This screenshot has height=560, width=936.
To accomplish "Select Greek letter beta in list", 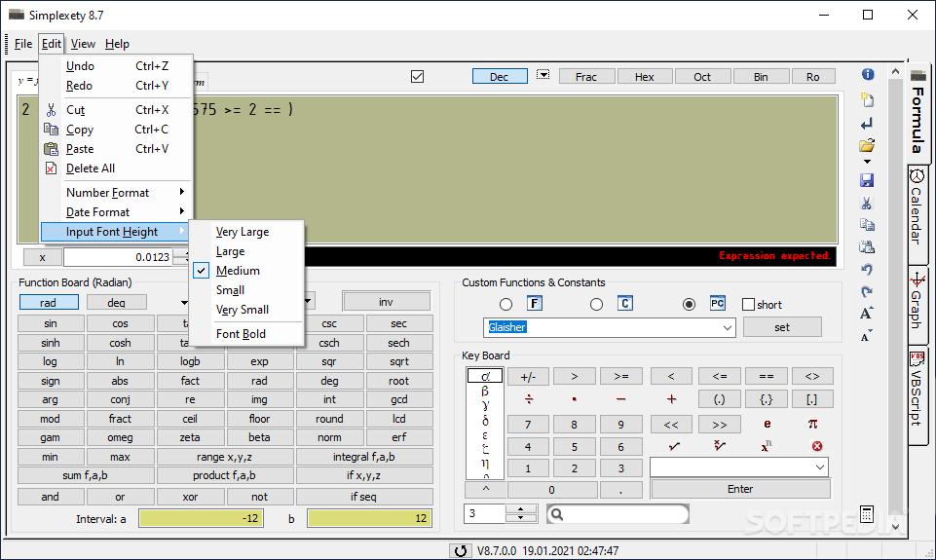I will tap(485, 392).
